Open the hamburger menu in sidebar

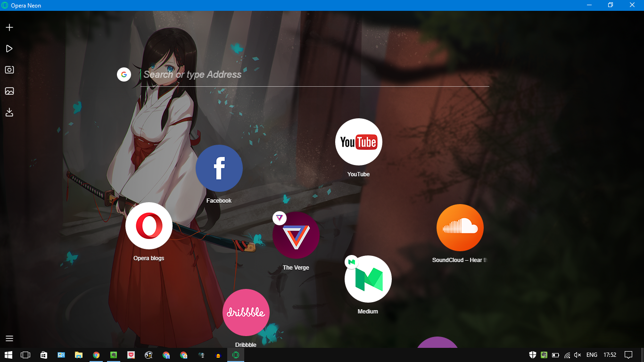[x=9, y=338]
